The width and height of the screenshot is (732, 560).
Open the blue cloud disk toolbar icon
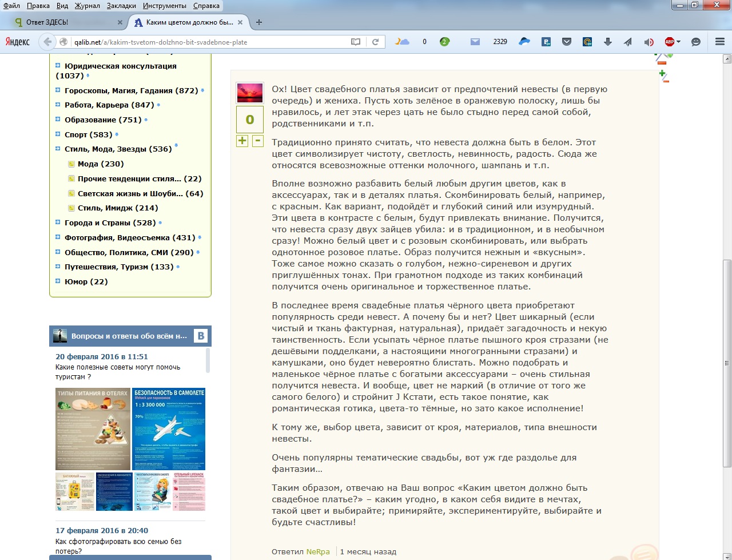524,42
